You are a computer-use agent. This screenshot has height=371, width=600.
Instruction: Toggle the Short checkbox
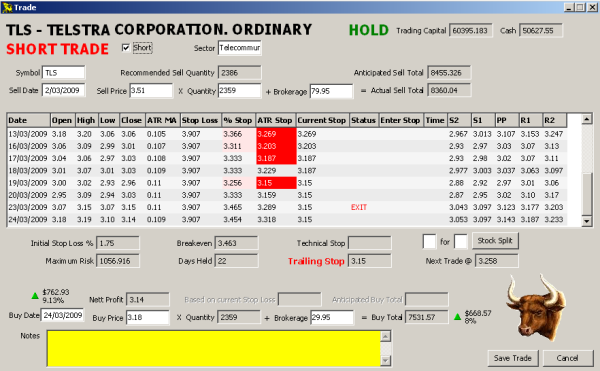pos(126,48)
